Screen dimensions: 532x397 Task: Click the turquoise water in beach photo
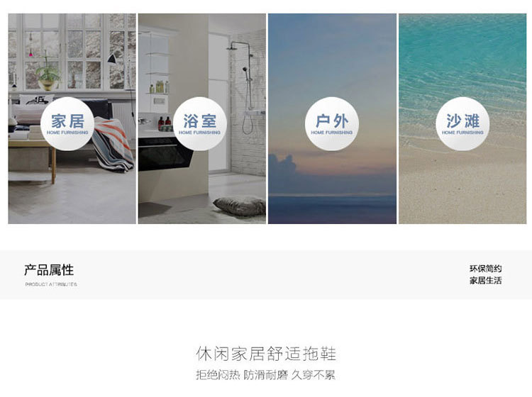462,57
